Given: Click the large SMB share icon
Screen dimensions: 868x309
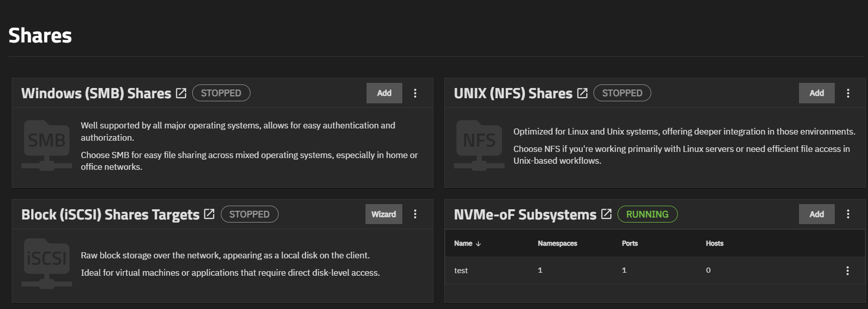Looking at the screenshot, I should (47, 145).
